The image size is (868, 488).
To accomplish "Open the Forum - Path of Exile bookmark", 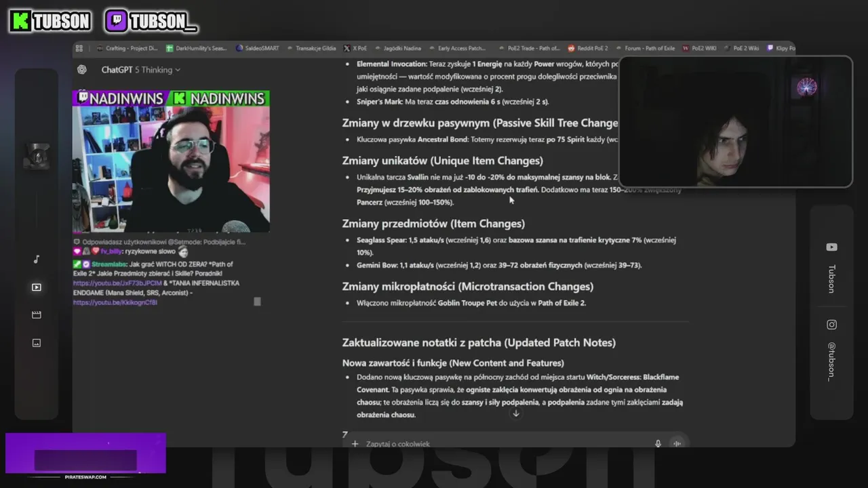I will pos(645,48).
